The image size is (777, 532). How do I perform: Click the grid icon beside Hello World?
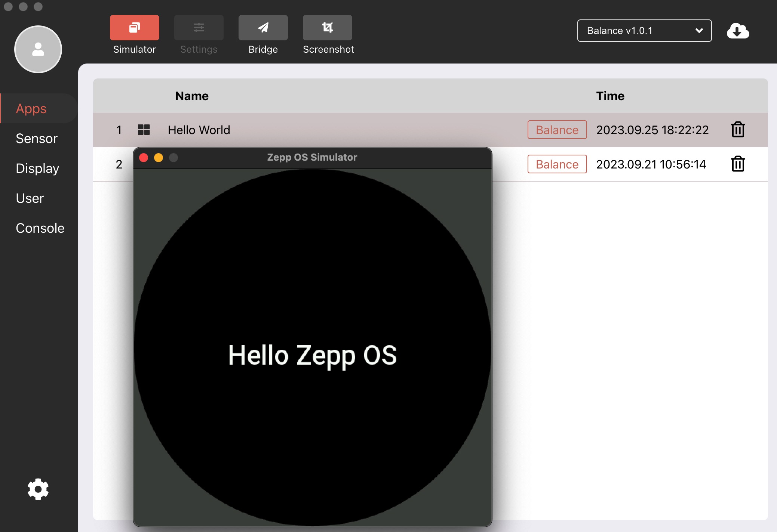144,130
